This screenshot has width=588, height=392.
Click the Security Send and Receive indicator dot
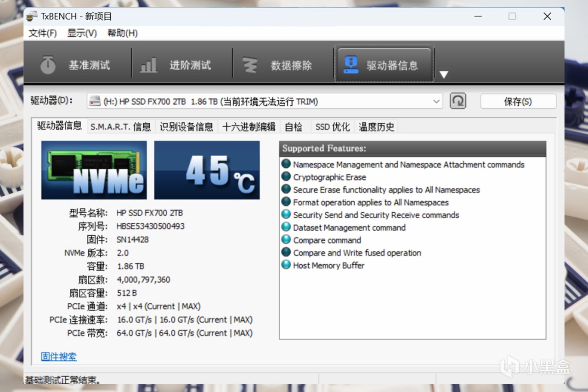(286, 215)
